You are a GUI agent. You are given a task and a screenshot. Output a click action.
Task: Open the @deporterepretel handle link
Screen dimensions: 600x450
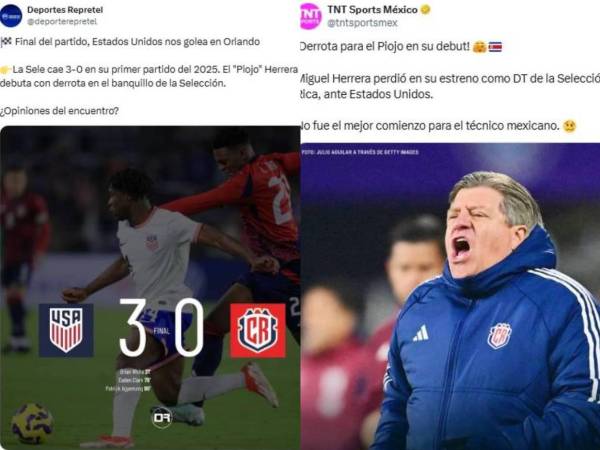tap(62, 22)
